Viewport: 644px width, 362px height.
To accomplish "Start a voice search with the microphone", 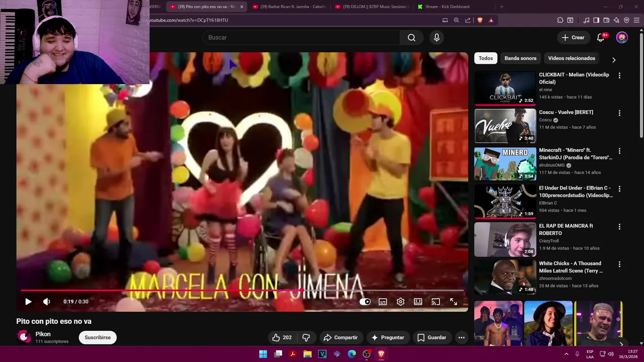I will (x=437, y=37).
